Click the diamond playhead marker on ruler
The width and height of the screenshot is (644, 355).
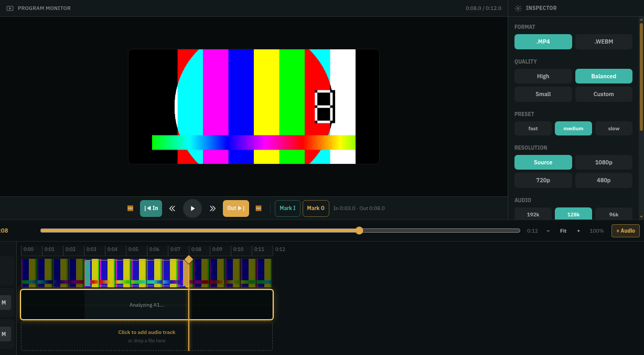[x=189, y=259]
